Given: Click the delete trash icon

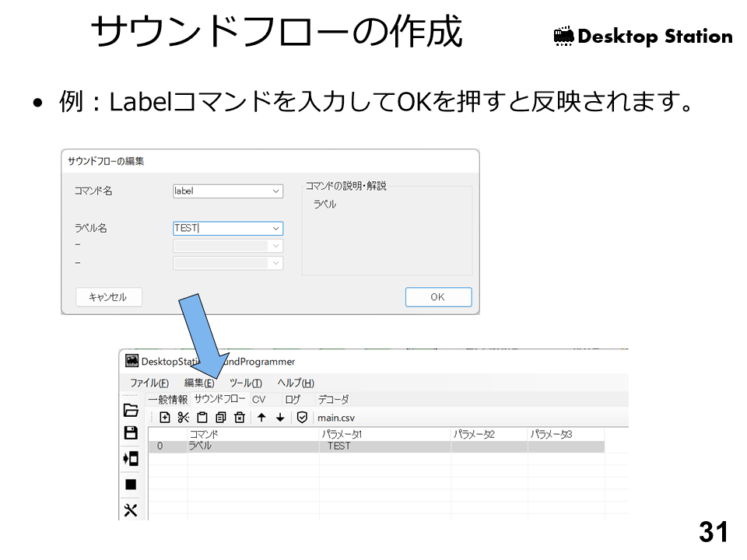Looking at the screenshot, I should click(x=240, y=418).
